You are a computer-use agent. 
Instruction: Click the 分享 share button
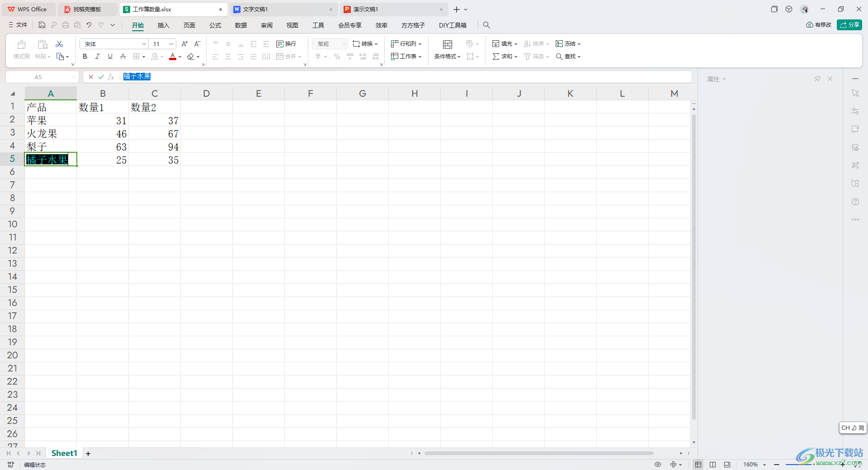[849, 25]
